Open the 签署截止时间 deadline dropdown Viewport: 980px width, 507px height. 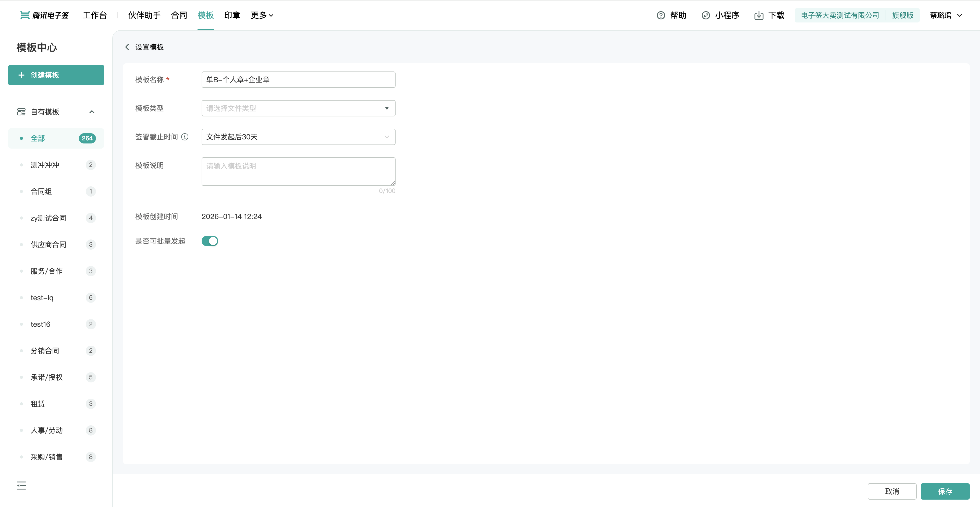[298, 137]
